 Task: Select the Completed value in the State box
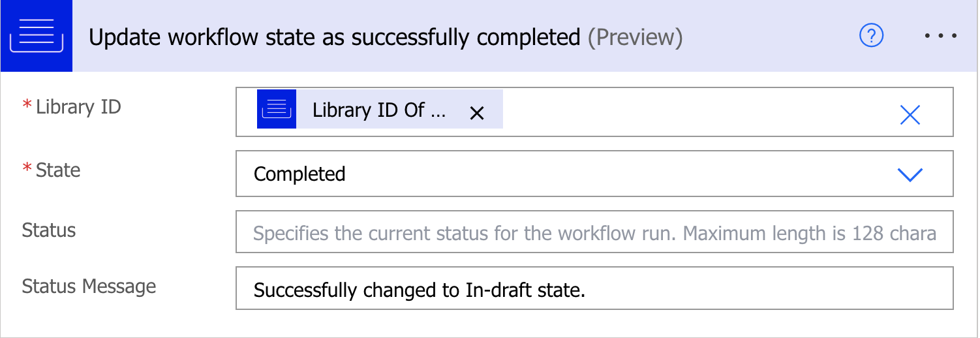click(x=299, y=174)
